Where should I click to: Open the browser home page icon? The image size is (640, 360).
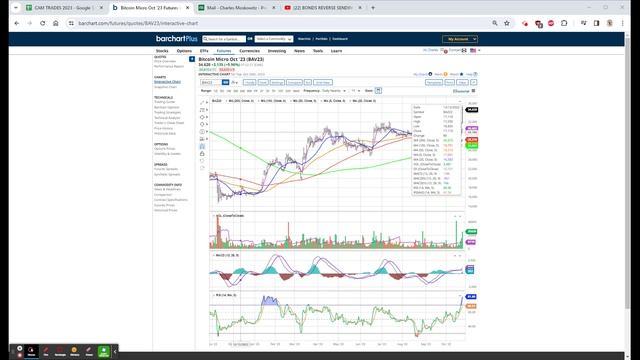(x=56, y=23)
